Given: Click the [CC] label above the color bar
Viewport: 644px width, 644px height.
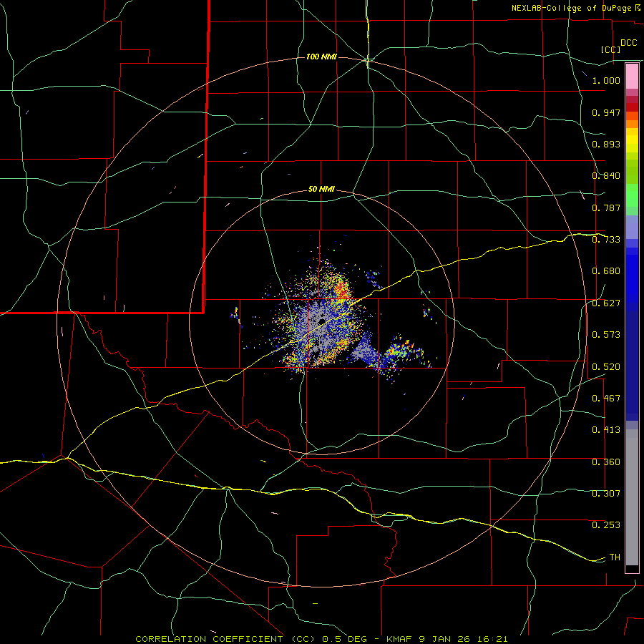Looking at the screenshot, I should click(610, 49).
